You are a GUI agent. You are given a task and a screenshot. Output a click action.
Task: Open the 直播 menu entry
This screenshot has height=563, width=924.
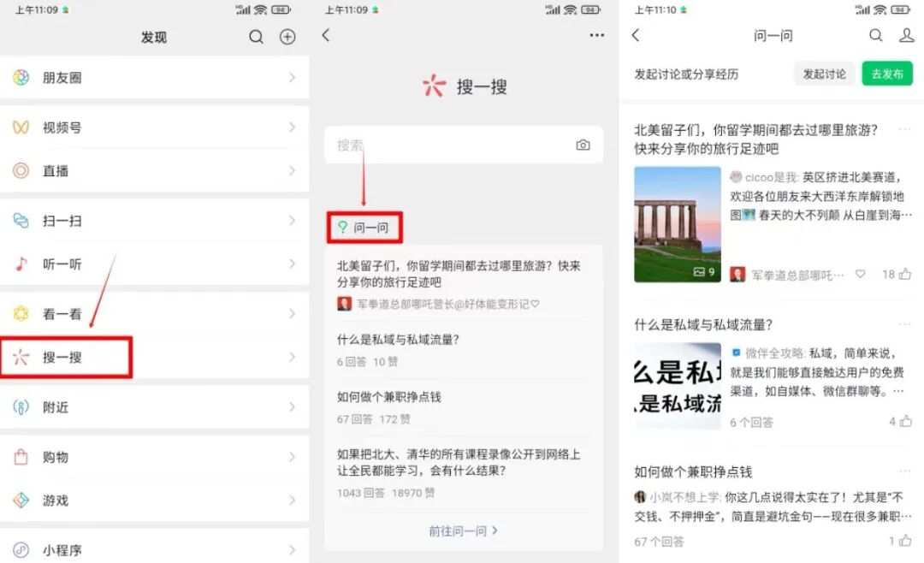pos(154,171)
